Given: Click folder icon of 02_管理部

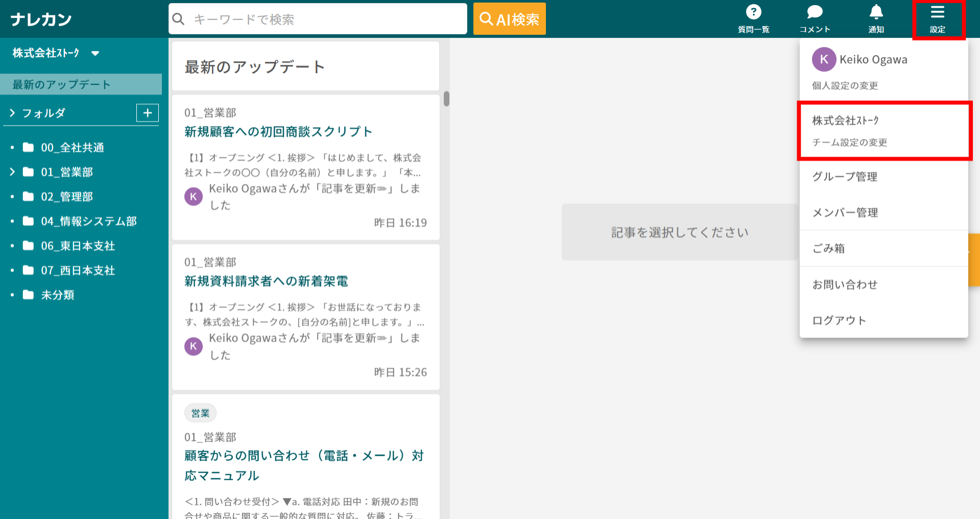Looking at the screenshot, I should click(29, 197).
